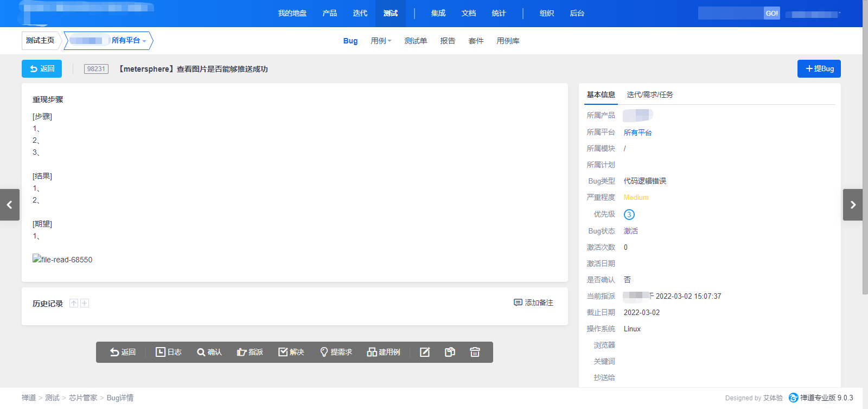
Task: Click 测试 in footer breadcrumb
Action: pos(52,398)
